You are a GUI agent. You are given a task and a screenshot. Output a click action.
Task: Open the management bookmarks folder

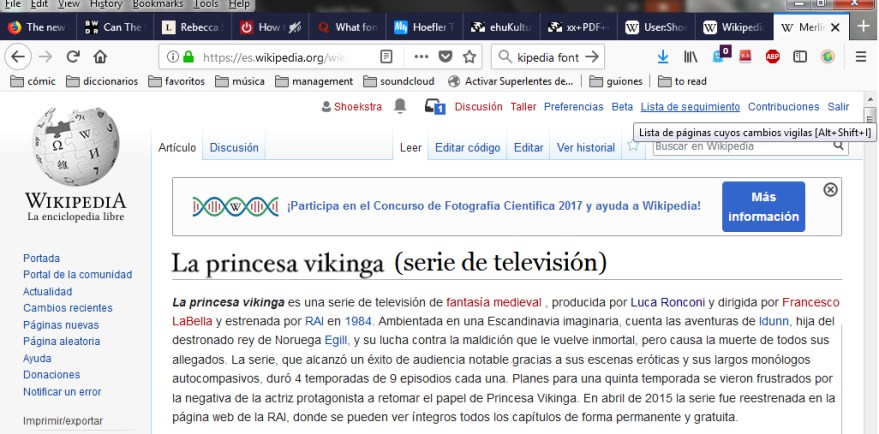coord(314,81)
